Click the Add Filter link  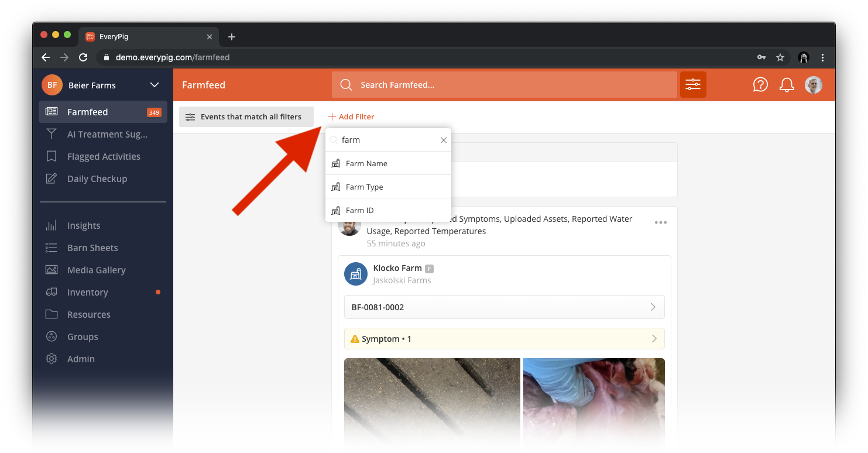pos(351,116)
